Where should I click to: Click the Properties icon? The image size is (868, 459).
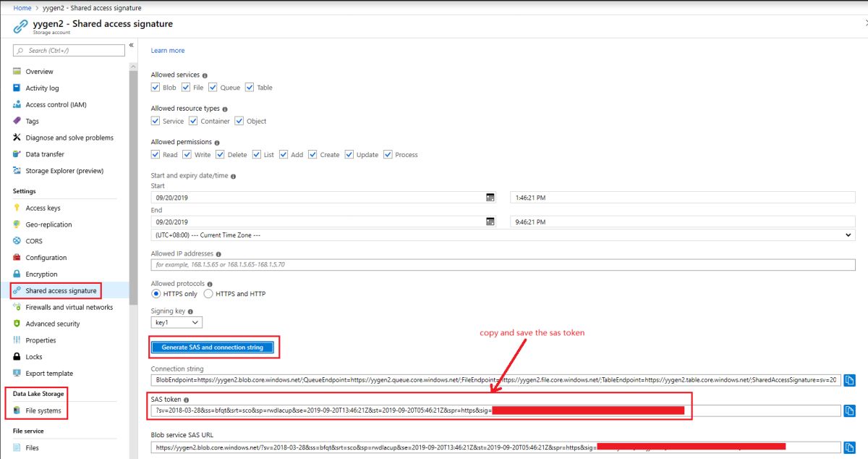click(x=17, y=340)
